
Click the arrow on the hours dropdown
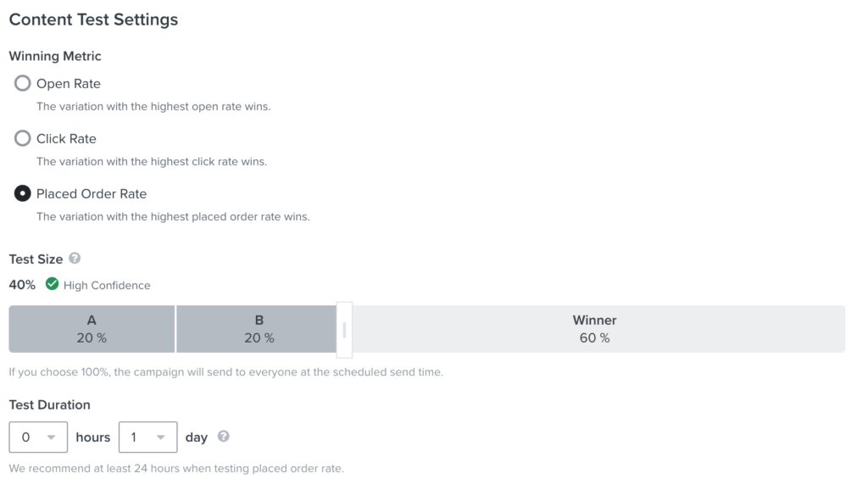tap(51, 437)
